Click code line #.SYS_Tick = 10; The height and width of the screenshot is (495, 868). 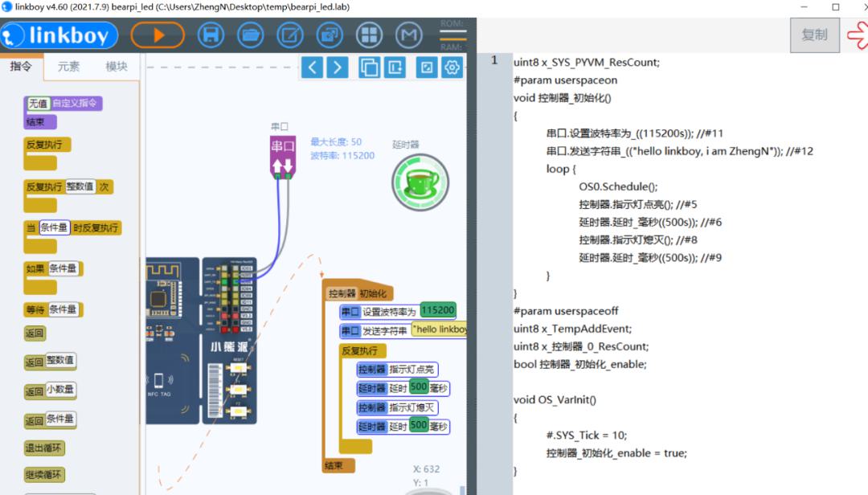coord(587,436)
